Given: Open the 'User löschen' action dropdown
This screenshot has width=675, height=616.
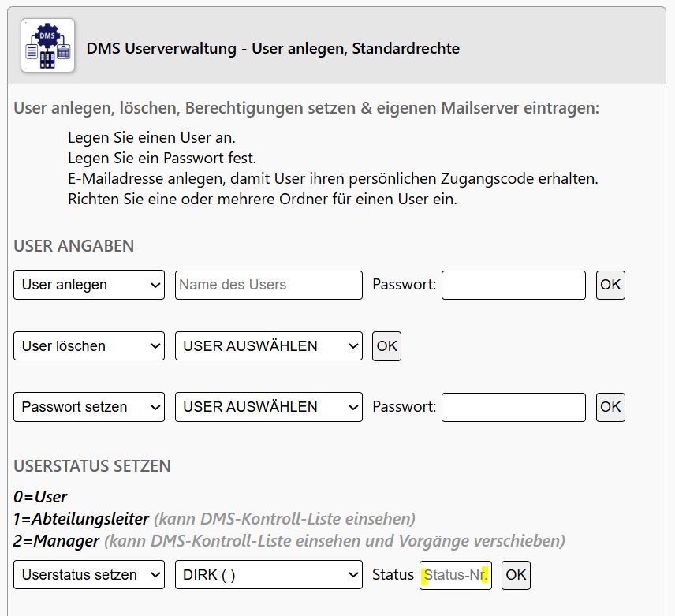Looking at the screenshot, I should [89, 345].
